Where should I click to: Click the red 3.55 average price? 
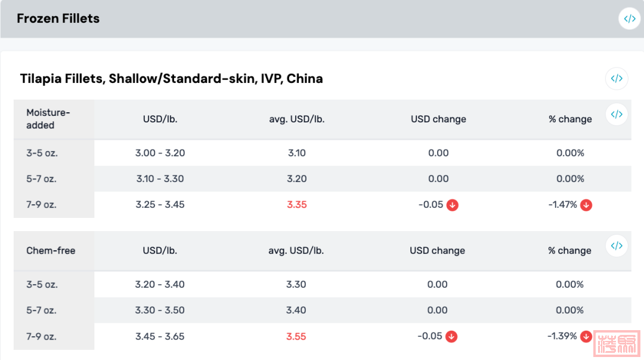click(x=296, y=337)
